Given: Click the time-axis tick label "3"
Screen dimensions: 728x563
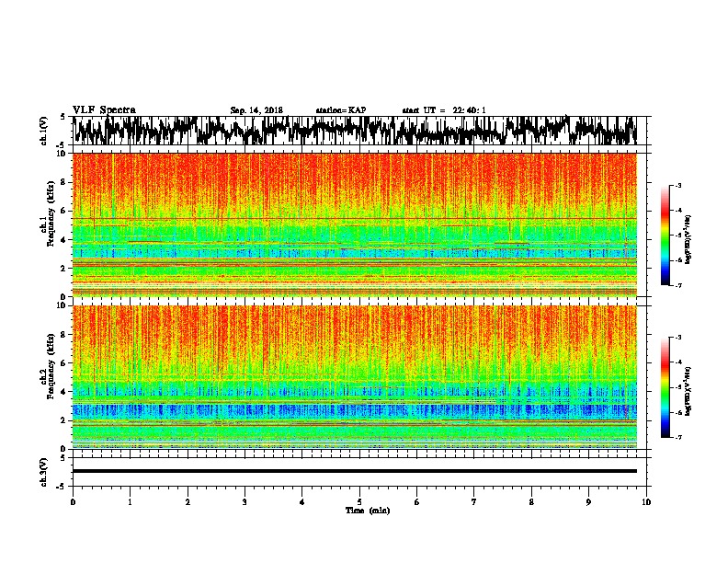Looking at the screenshot, I should pyautogui.click(x=245, y=502).
